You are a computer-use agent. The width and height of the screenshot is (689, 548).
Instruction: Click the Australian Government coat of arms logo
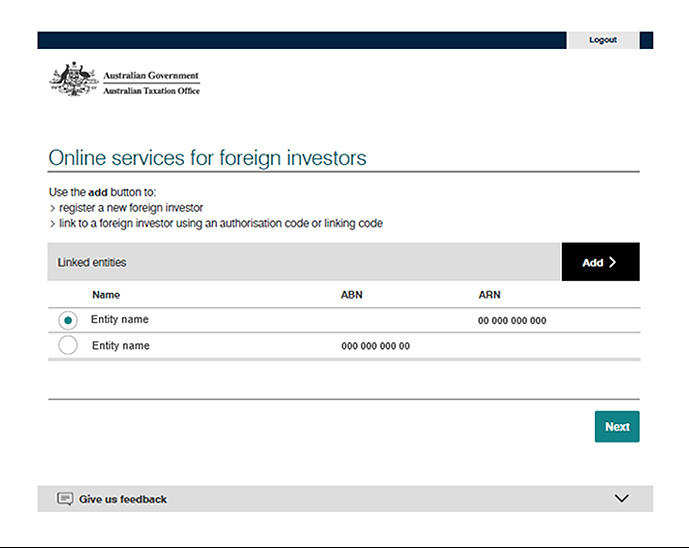pos(73,80)
